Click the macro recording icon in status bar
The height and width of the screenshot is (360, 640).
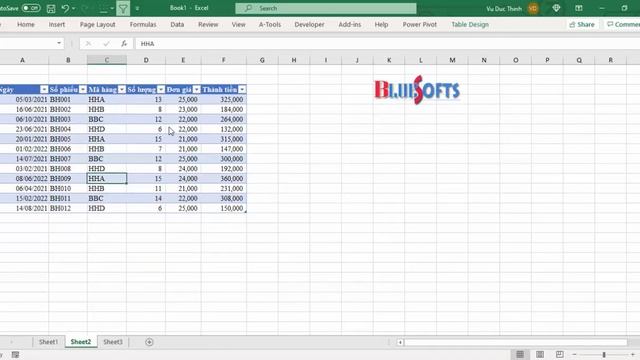15,355
